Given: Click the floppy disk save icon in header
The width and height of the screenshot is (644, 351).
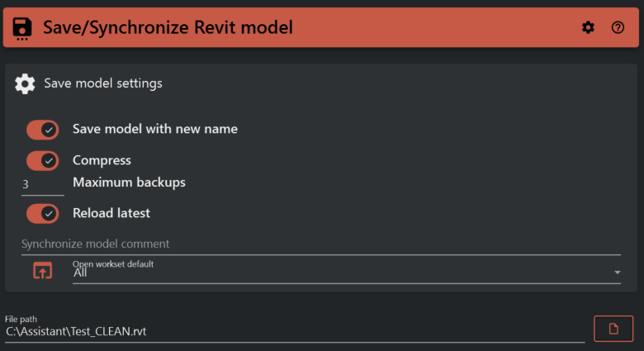Looking at the screenshot, I should pos(23,27).
